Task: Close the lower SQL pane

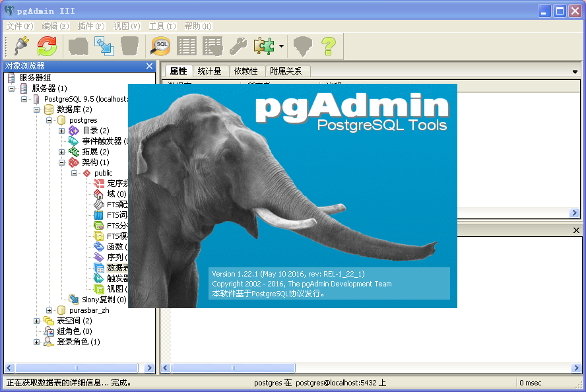Action: click(x=576, y=230)
